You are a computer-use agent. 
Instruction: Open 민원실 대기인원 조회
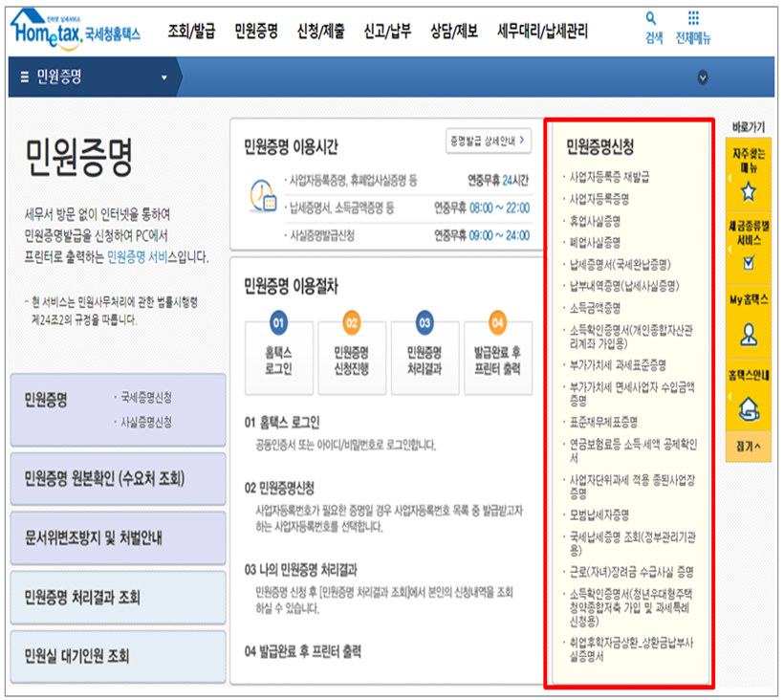pos(118,655)
